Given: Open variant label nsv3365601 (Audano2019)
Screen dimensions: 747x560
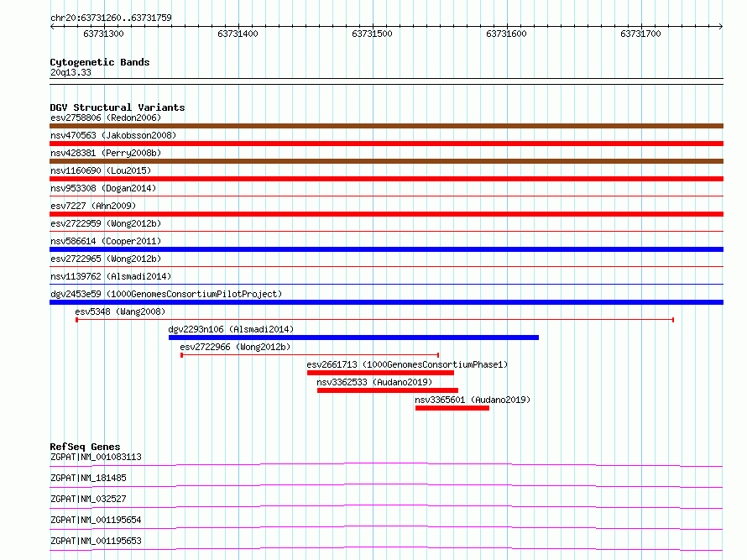Looking at the screenshot, I should (x=473, y=400).
